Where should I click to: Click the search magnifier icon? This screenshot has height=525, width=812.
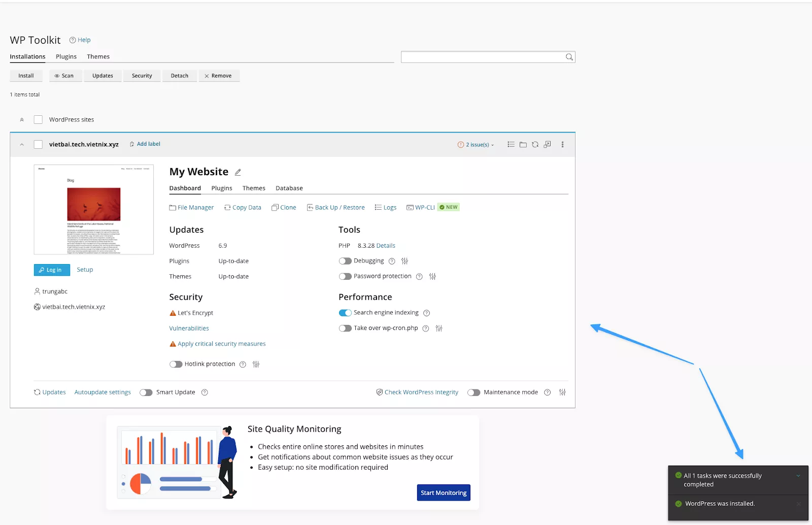[x=569, y=57]
